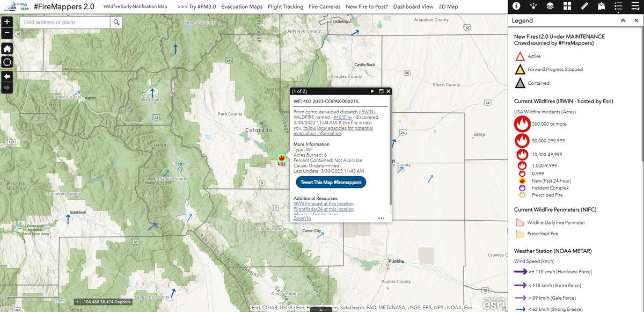The image size is (644, 312).
Task: Click the Wildfire Daily Fire Perimeter swatch
Action: tap(519, 222)
